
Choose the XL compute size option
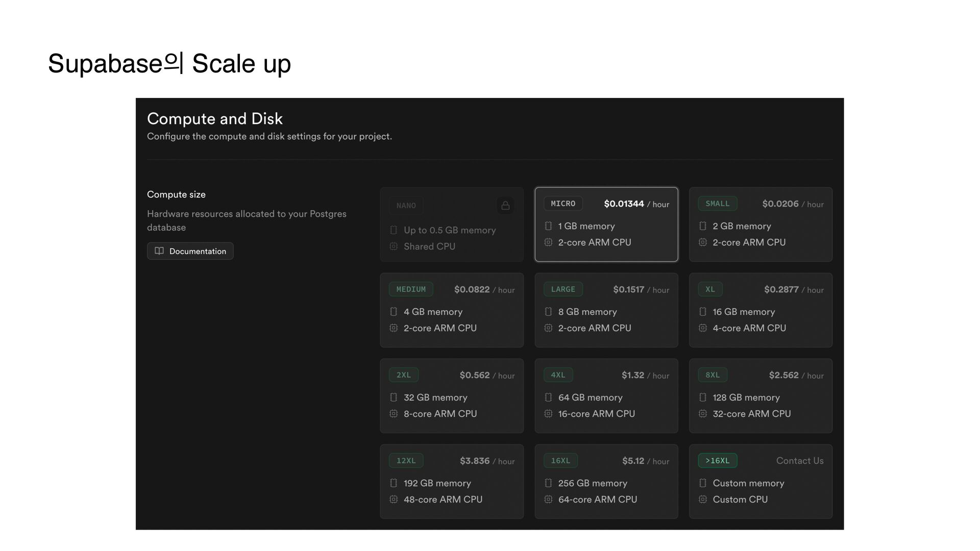[x=761, y=310]
